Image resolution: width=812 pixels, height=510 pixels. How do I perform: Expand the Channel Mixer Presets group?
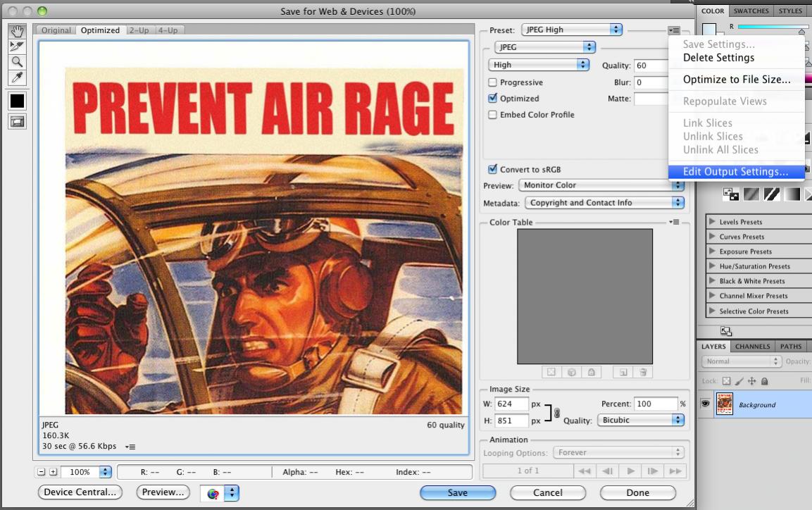[712, 296]
